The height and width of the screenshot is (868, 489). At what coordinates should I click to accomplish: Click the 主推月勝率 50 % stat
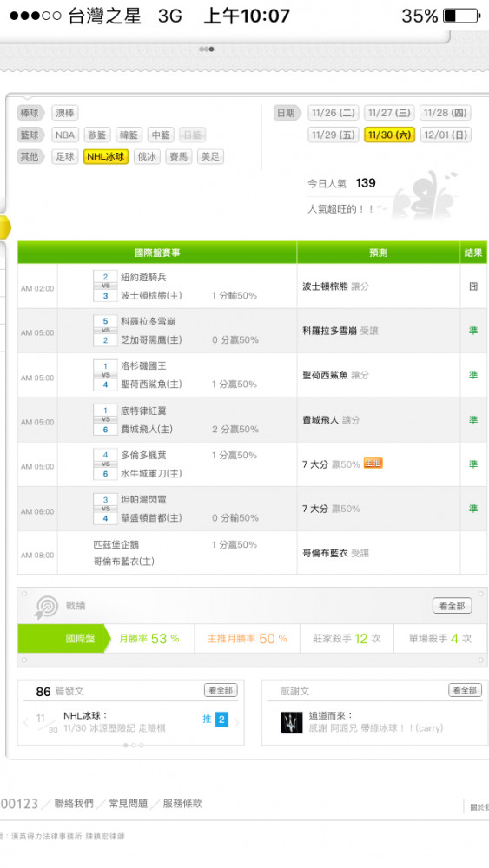coord(247,639)
